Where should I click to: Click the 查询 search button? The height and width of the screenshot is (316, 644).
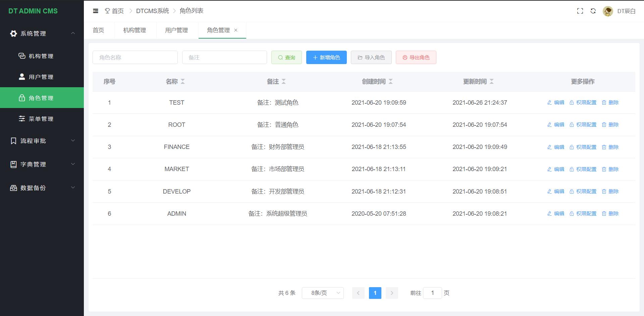(x=286, y=57)
